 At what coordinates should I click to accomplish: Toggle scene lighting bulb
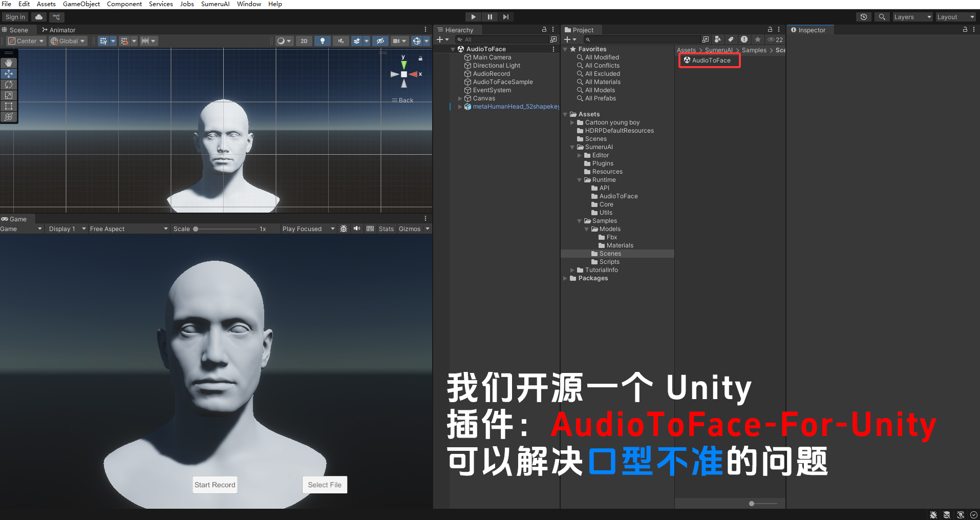(322, 41)
